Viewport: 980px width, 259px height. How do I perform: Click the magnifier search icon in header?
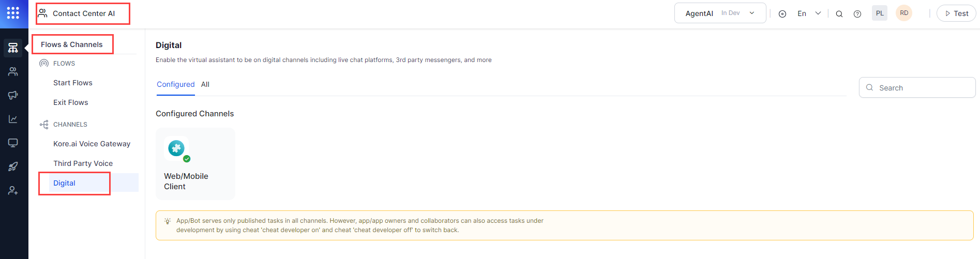[x=839, y=14]
